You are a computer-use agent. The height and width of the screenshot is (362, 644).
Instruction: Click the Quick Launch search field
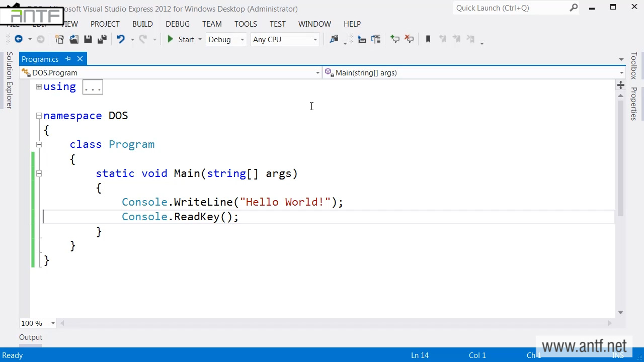[x=511, y=8]
